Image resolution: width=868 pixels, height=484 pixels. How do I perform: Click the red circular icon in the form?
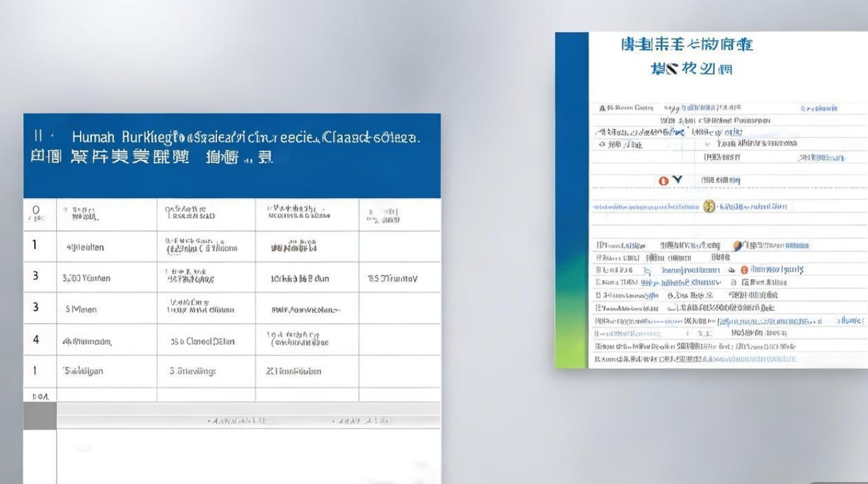pyautogui.click(x=663, y=181)
